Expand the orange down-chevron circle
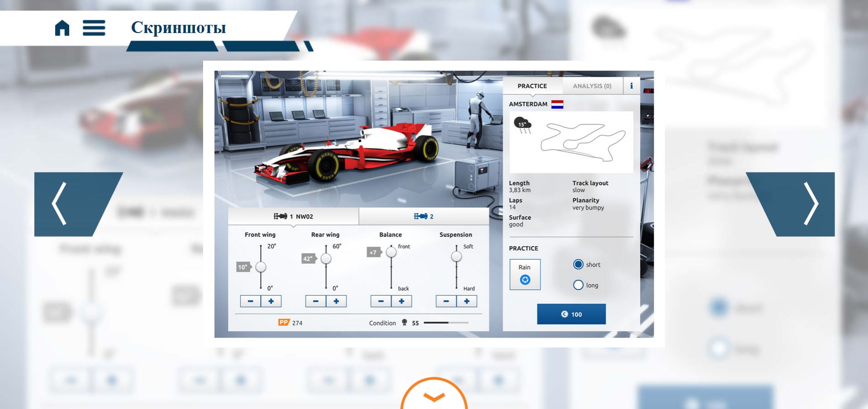 pyautogui.click(x=434, y=394)
